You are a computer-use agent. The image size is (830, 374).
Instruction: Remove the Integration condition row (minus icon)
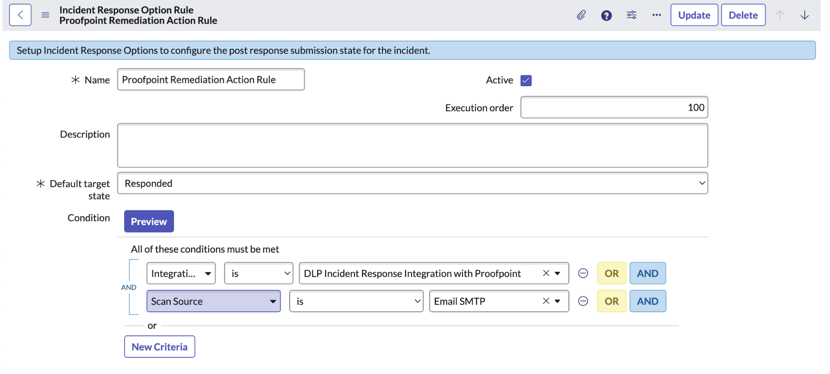click(x=583, y=273)
